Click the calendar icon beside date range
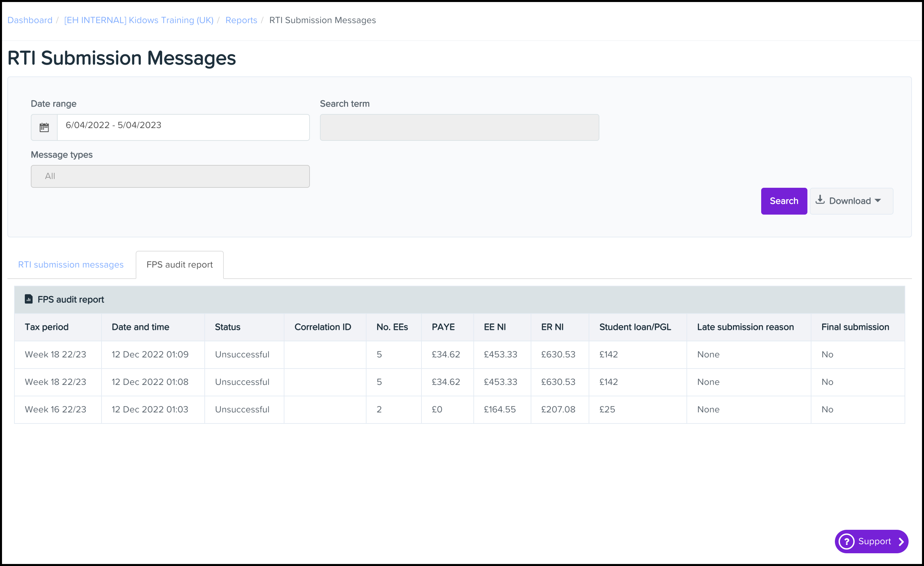The image size is (924, 566). (x=44, y=128)
